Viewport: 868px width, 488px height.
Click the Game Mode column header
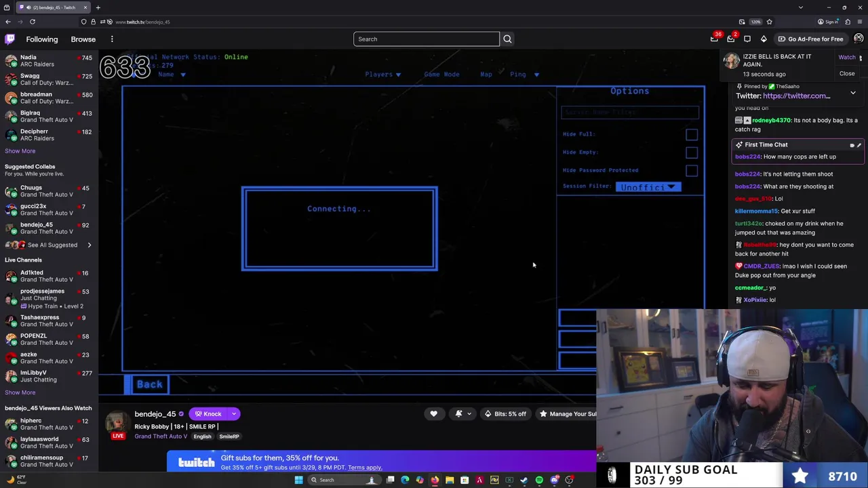[441, 75]
